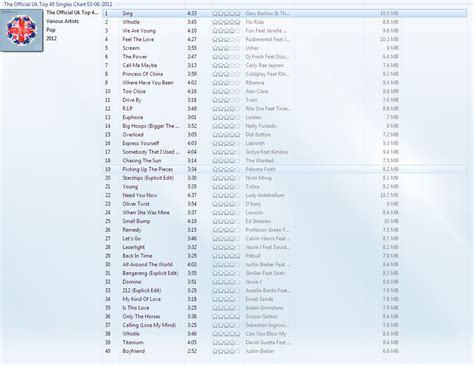
Task: Select the track "Let's Go"
Action: (x=132, y=239)
